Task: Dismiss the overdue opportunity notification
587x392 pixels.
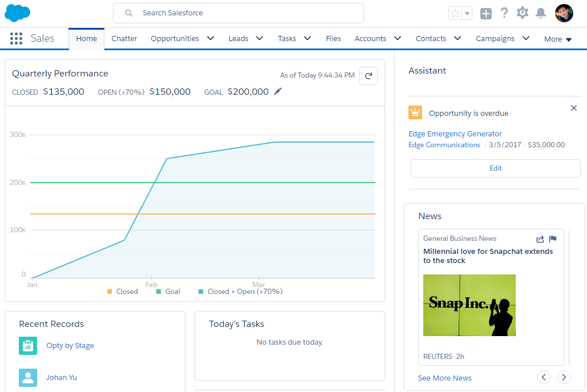Action: coord(574,108)
